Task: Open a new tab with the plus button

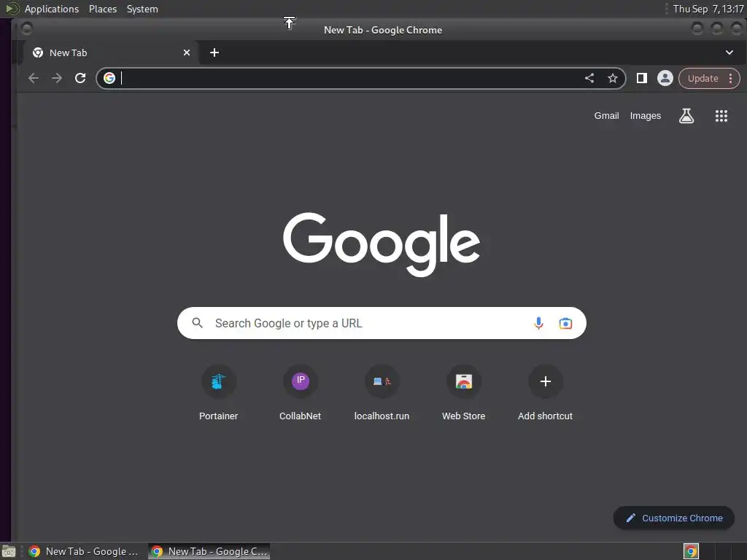Action: pyautogui.click(x=214, y=52)
